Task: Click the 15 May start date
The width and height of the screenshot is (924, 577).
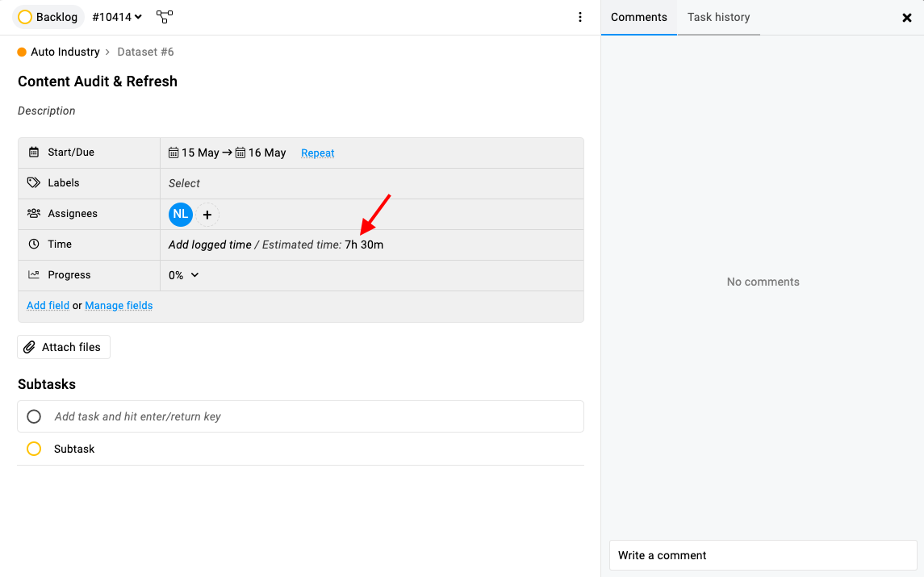Action: click(200, 153)
